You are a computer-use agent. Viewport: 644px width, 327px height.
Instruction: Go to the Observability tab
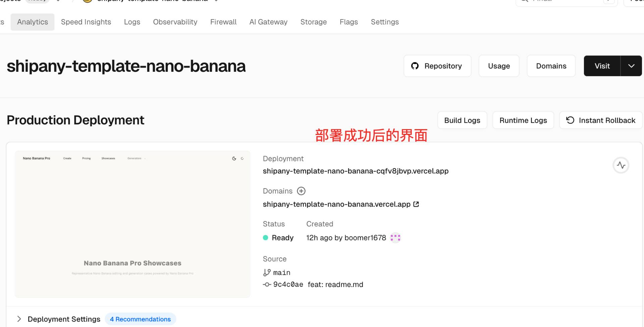point(175,22)
